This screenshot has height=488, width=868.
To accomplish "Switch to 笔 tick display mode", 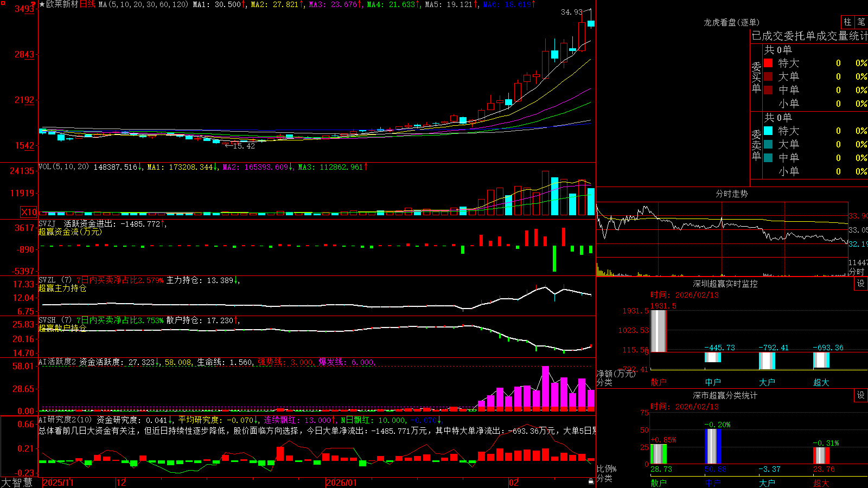I will click(x=861, y=22).
